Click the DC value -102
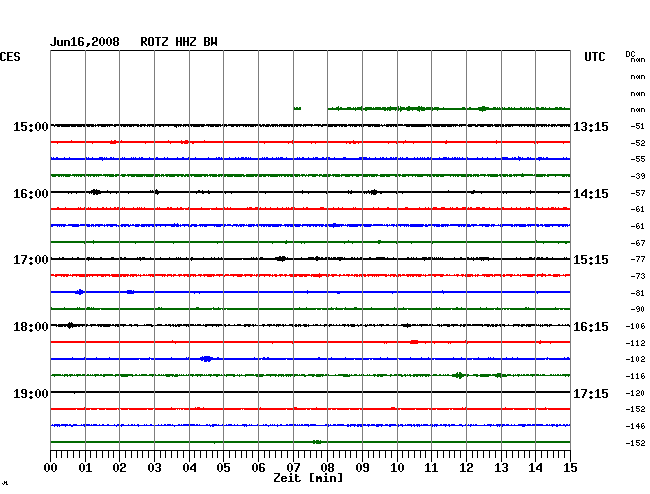 pos(635,359)
